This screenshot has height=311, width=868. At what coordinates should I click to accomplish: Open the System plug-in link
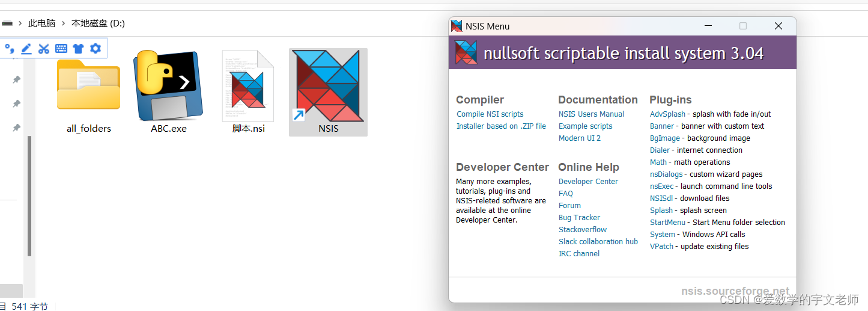[663, 235]
